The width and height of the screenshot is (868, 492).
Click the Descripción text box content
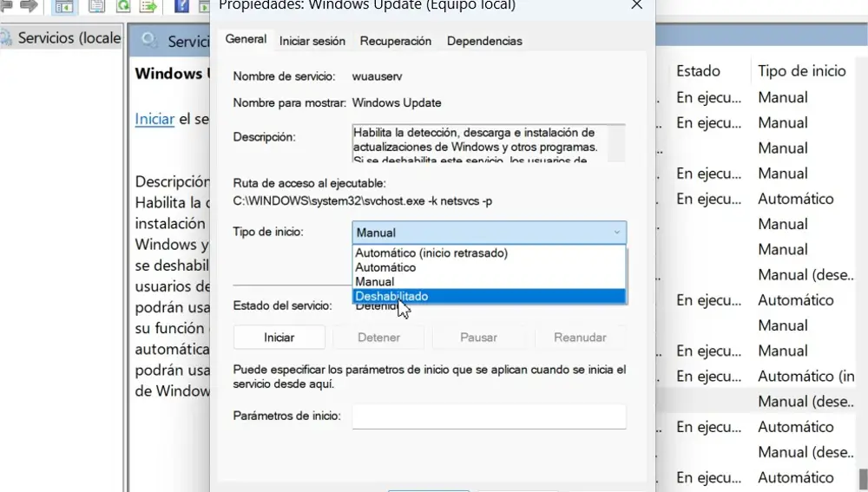pos(479,143)
